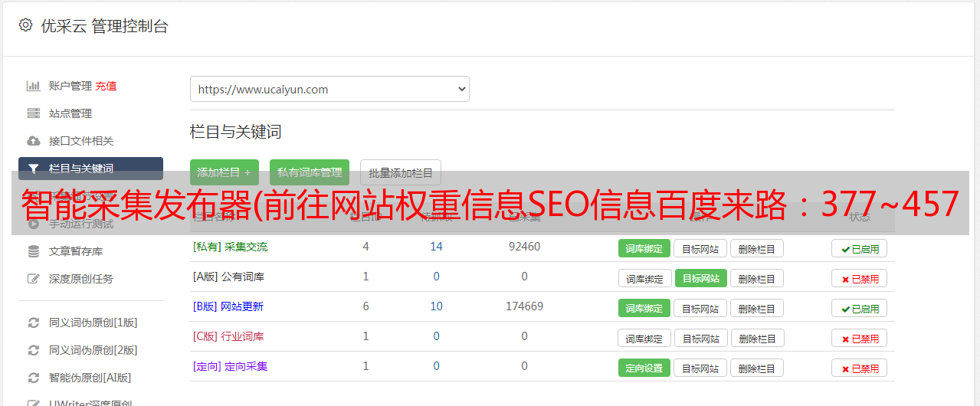This screenshot has width=980, height=406.
Task: Click 目标网站 for 网站更新 row
Action: [700, 308]
